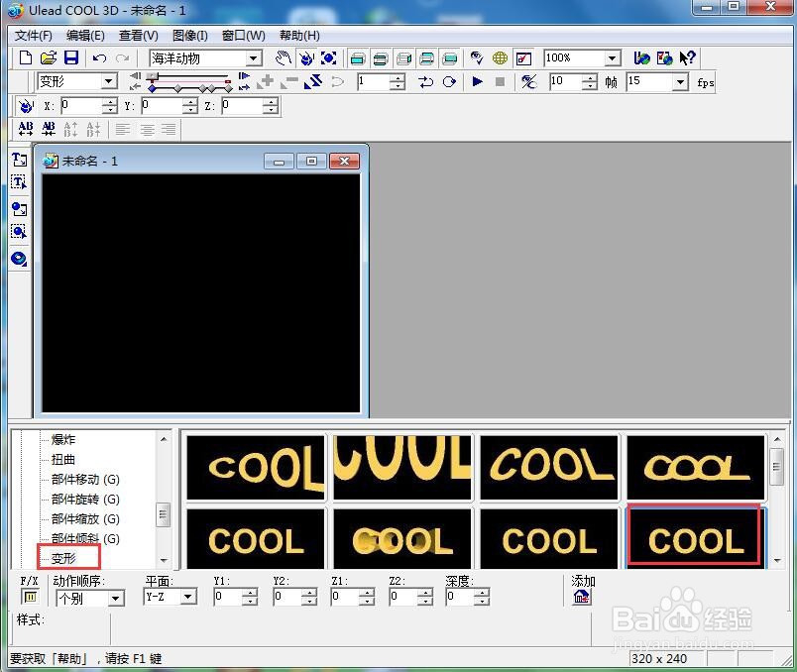Click the X position input field
The height and width of the screenshot is (672, 797).
point(81,106)
